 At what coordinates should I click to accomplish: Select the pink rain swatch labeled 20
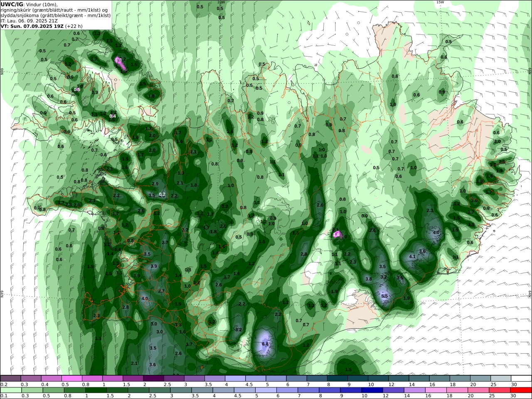coord(478,390)
